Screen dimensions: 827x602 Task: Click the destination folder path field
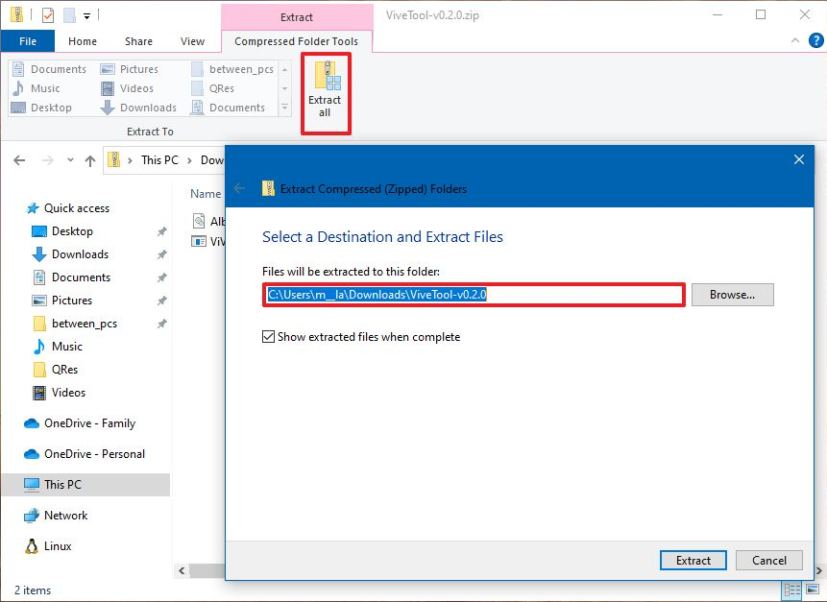pos(474,294)
